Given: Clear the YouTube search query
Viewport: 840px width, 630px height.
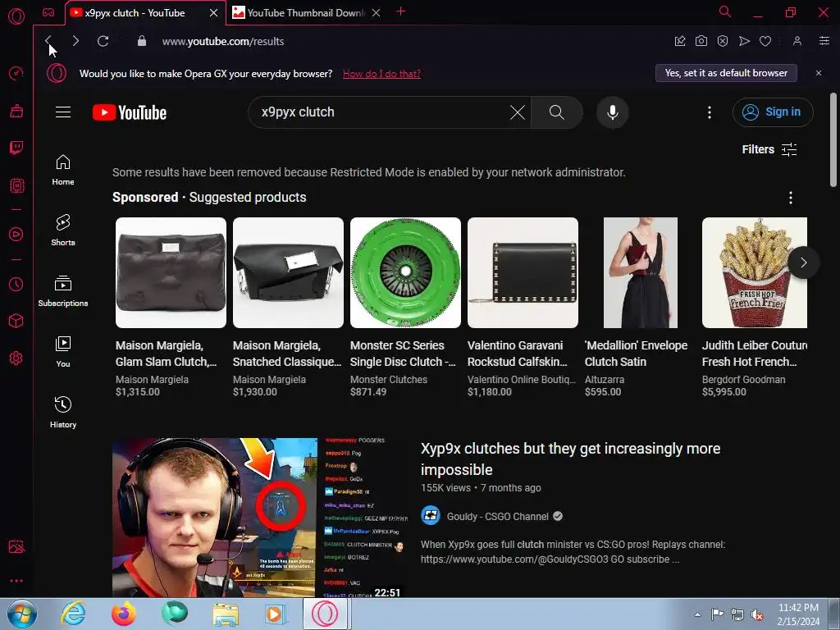Looking at the screenshot, I should pos(518,112).
